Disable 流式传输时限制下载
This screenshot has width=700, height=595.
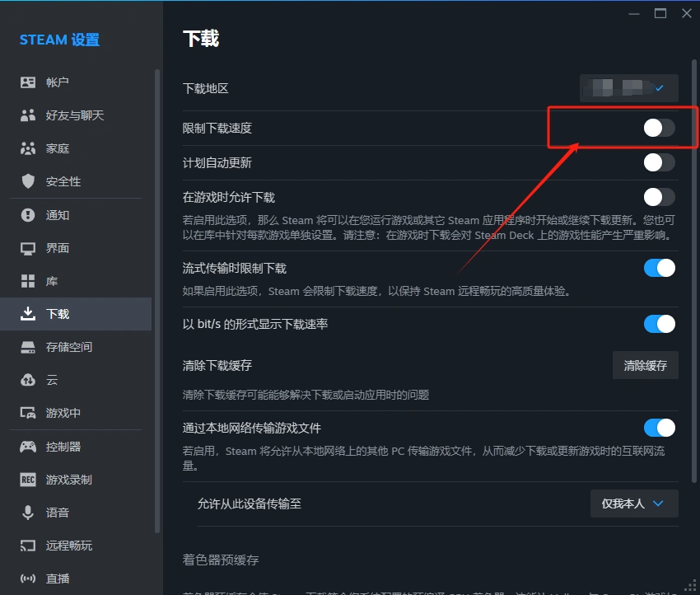pyautogui.click(x=658, y=267)
